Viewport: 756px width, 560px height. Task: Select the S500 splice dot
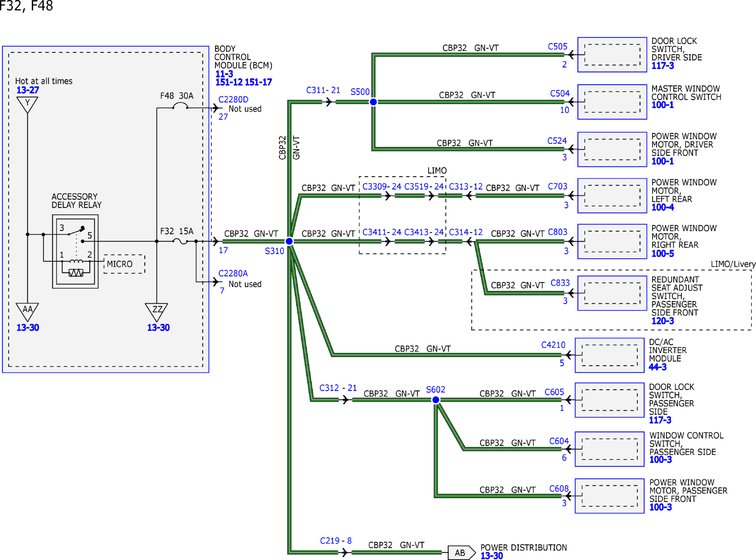(x=373, y=102)
